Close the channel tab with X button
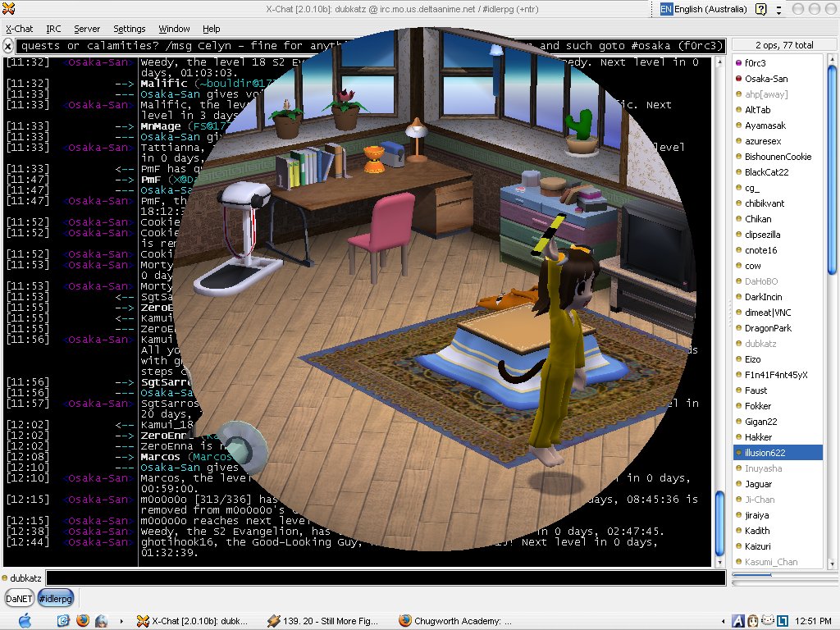840x630 pixels. pos(7,46)
